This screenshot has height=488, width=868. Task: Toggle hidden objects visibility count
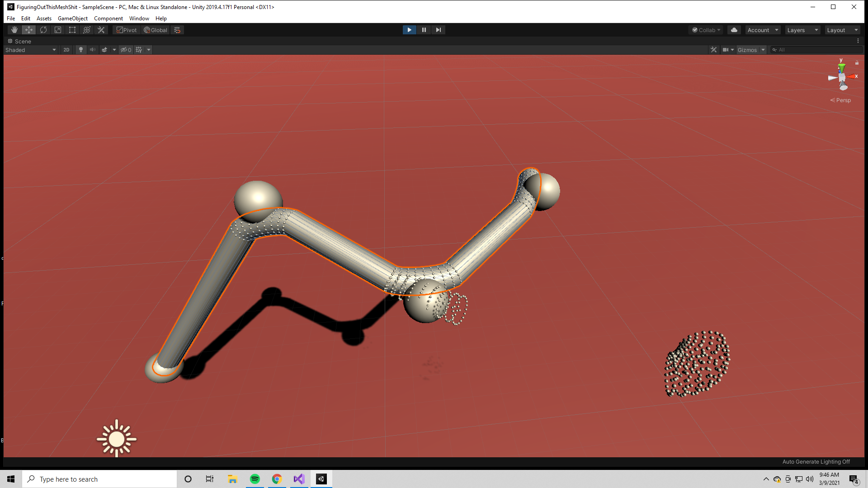click(126, 50)
